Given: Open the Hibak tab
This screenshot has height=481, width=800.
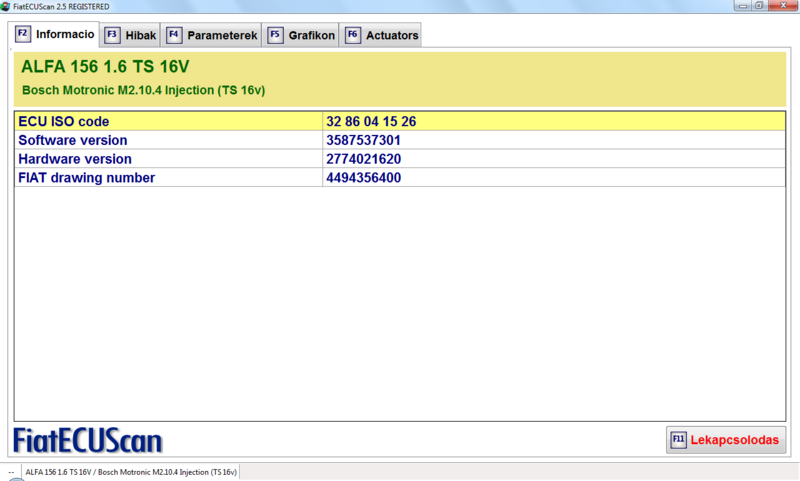Looking at the screenshot, I should [130, 35].
